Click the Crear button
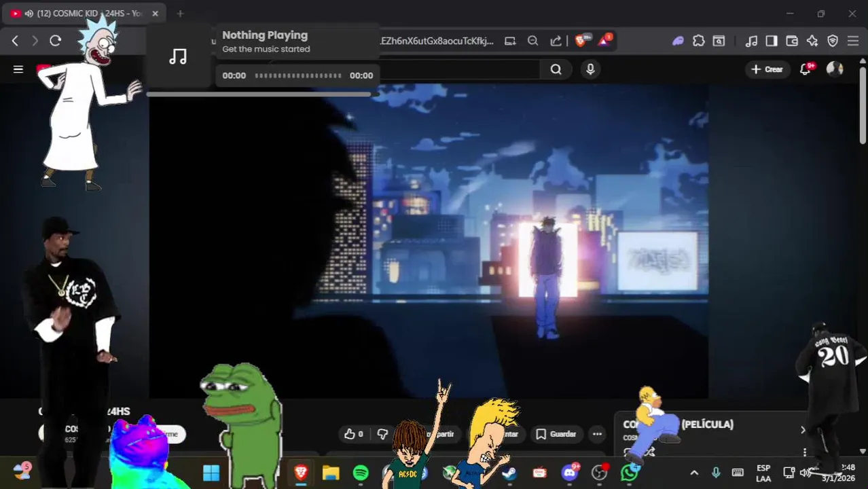Viewport: 868px width, 489px height. (767, 69)
